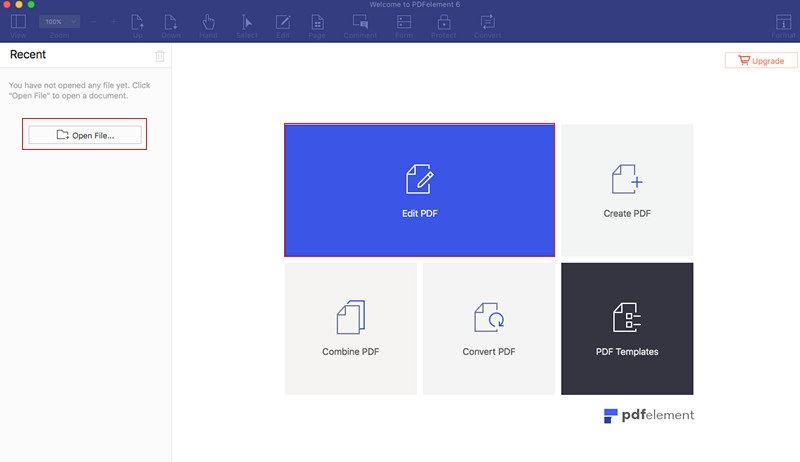Choose the Combine PDF tile

pos(351,328)
